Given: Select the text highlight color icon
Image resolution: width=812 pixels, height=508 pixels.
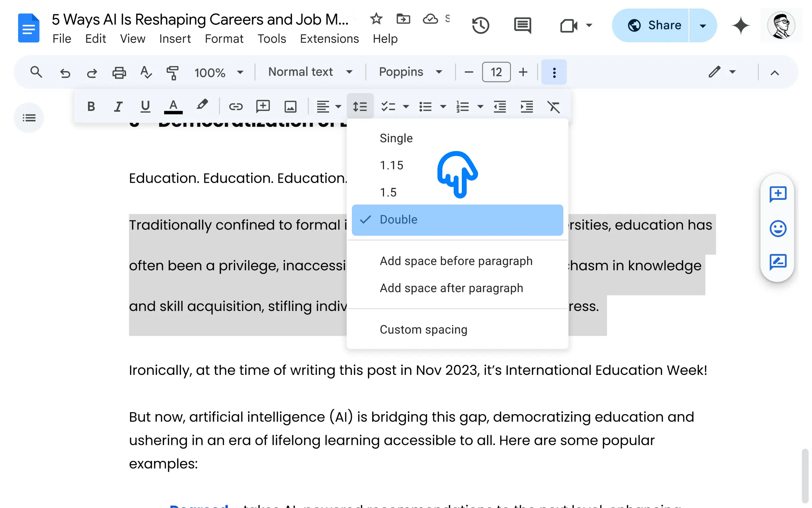Looking at the screenshot, I should click(202, 107).
